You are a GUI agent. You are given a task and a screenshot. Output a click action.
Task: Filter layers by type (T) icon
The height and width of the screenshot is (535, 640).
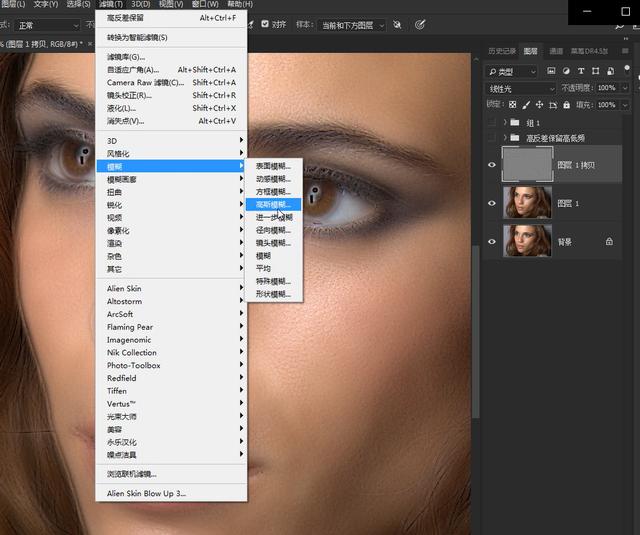[581, 71]
